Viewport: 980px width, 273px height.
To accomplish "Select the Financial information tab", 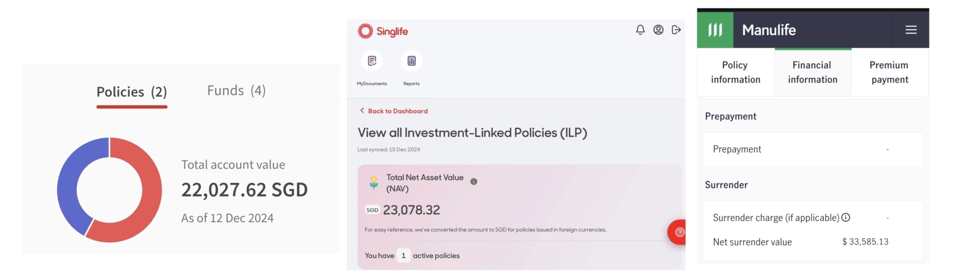I will pos(813,72).
